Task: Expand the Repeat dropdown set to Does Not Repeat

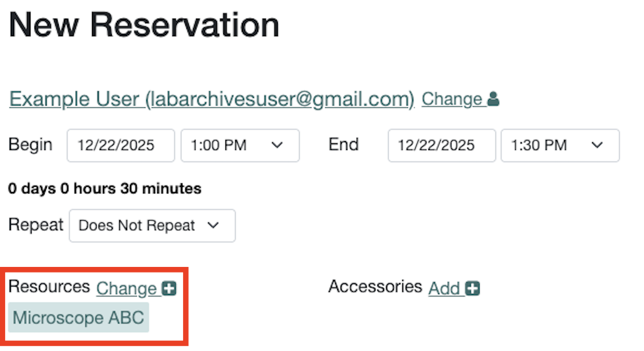Action: [x=152, y=226]
